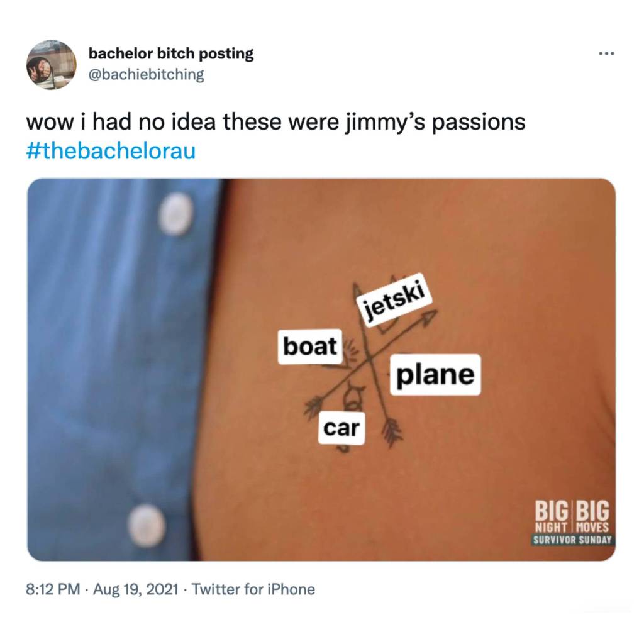The height and width of the screenshot is (644, 644).
Task: Click the Big Night Big Moves watermark
Action: coord(572,516)
